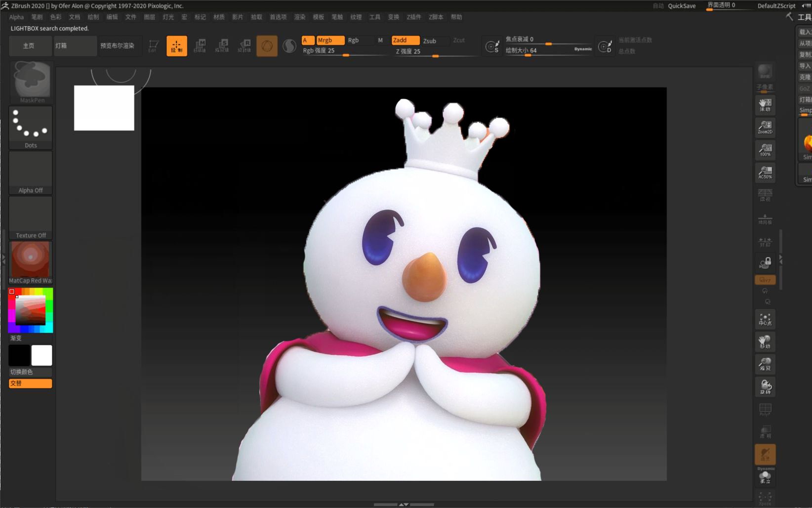Screen dimensions: 812x508
Task: Click the Perspective (透视) grid icon
Action: [765, 195]
